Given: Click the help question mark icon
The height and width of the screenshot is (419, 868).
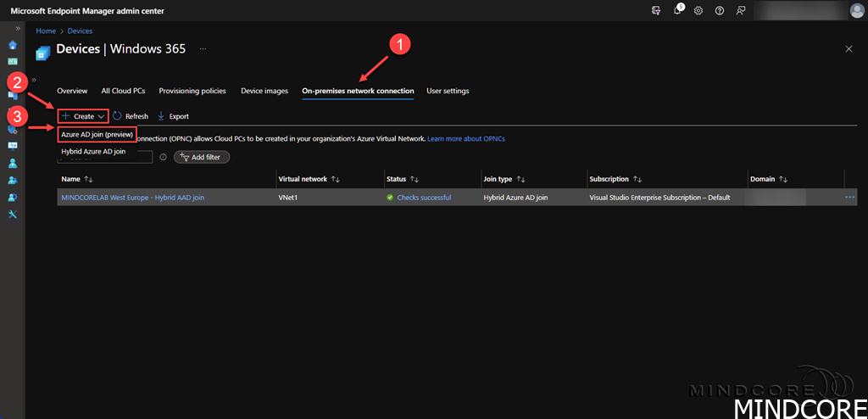Looking at the screenshot, I should pos(720,10).
